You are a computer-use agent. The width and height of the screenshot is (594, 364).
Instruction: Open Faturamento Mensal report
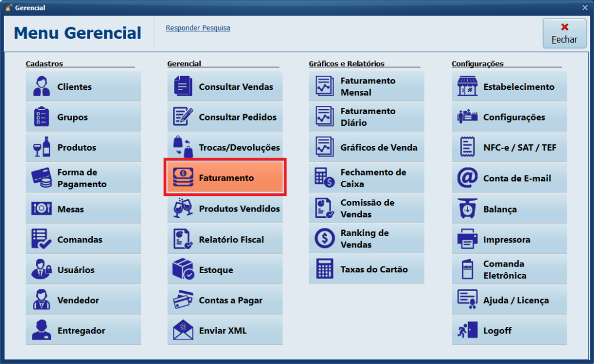tap(367, 87)
